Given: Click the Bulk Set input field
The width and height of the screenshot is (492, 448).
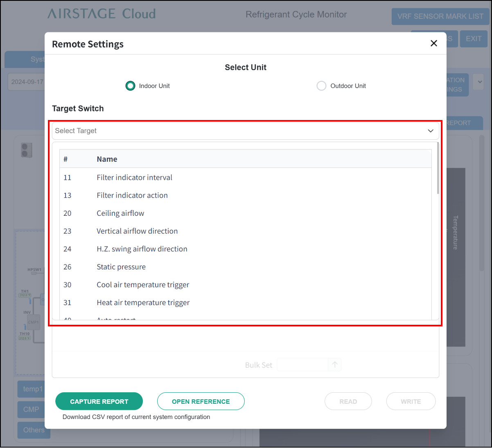Looking at the screenshot, I should point(302,365).
